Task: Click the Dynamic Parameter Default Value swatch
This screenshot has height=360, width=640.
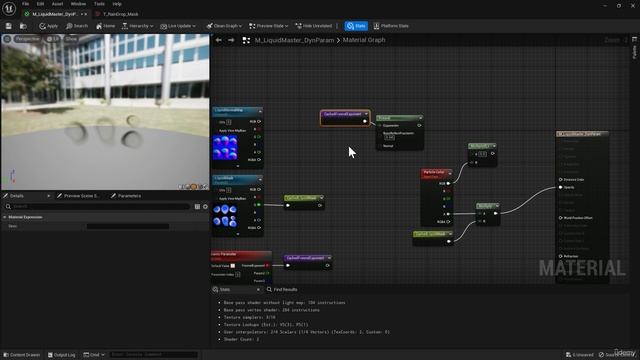Action: click(233, 266)
